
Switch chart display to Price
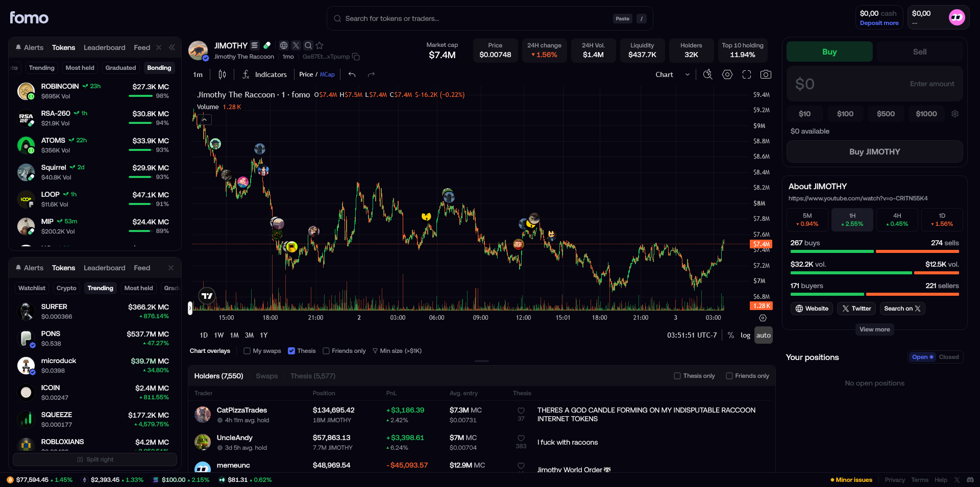tap(306, 74)
